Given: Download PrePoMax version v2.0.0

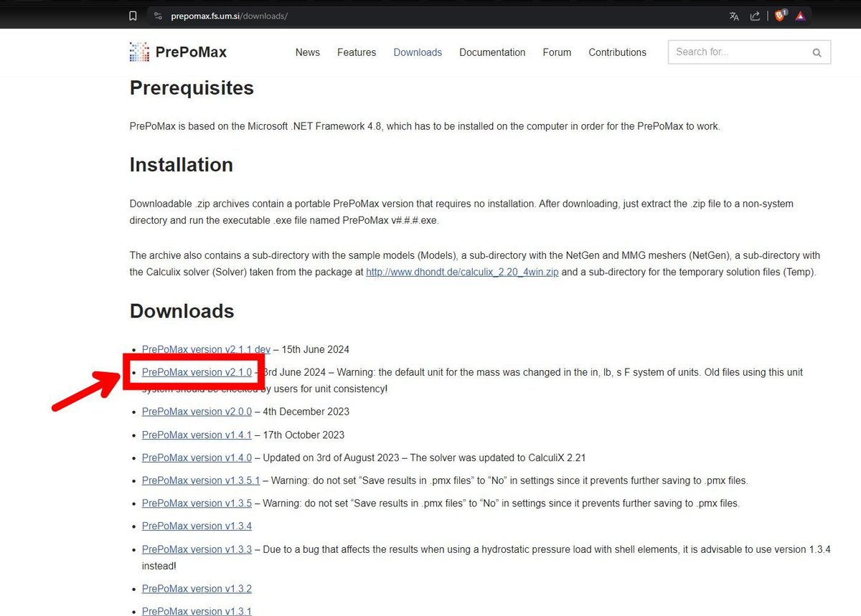Looking at the screenshot, I should 197,412.
